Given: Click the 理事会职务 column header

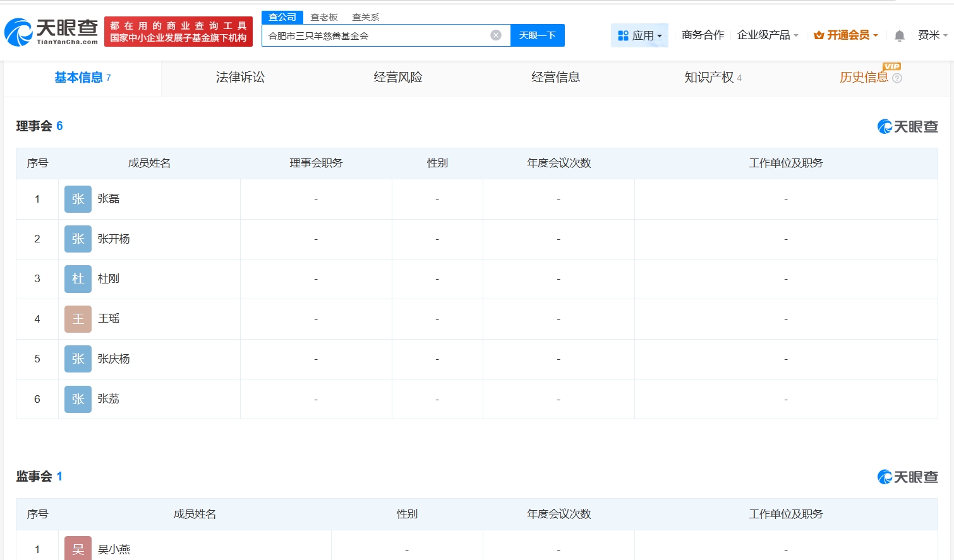Looking at the screenshot, I should pos(316,164).
